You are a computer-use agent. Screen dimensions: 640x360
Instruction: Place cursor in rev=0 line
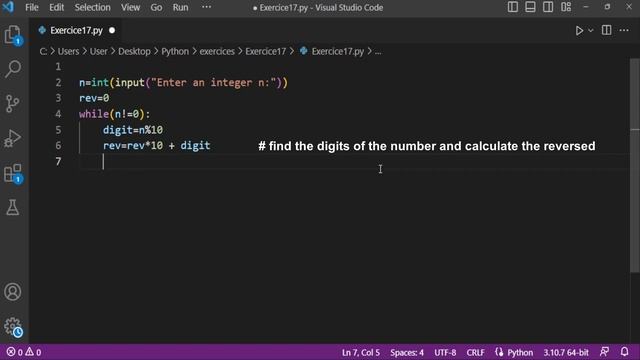(94, 98)
